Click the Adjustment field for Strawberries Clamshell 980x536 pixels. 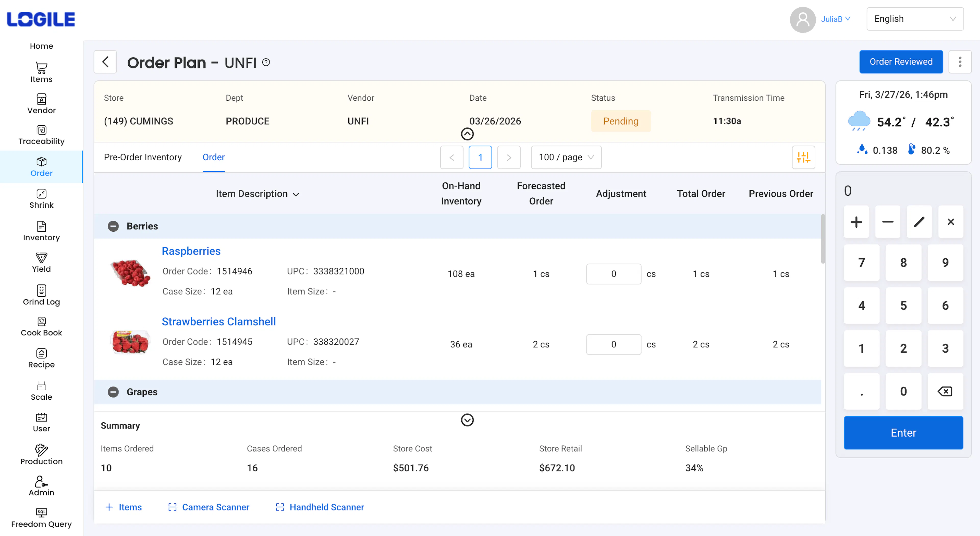point(613,344)
